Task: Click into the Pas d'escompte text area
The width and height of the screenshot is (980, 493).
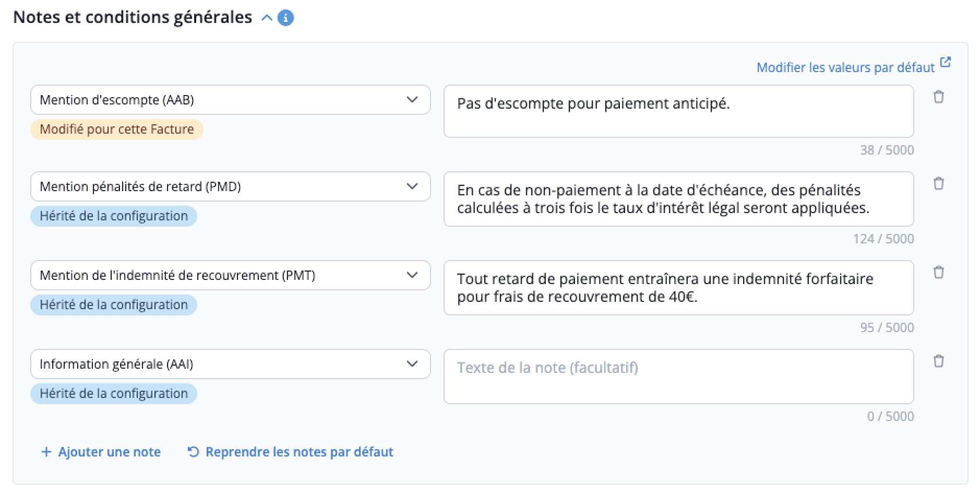Action: 678,111
